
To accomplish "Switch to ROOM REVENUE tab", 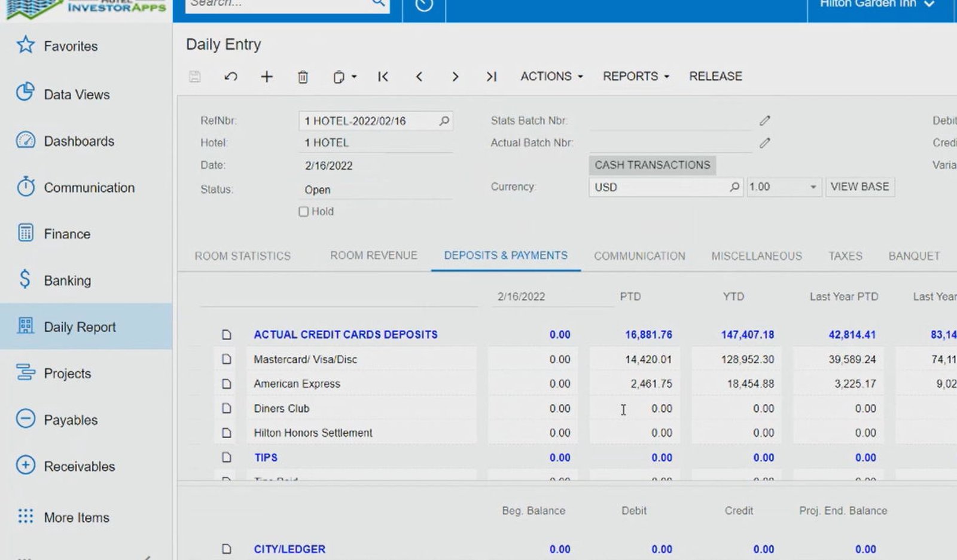I will point(374,255).
